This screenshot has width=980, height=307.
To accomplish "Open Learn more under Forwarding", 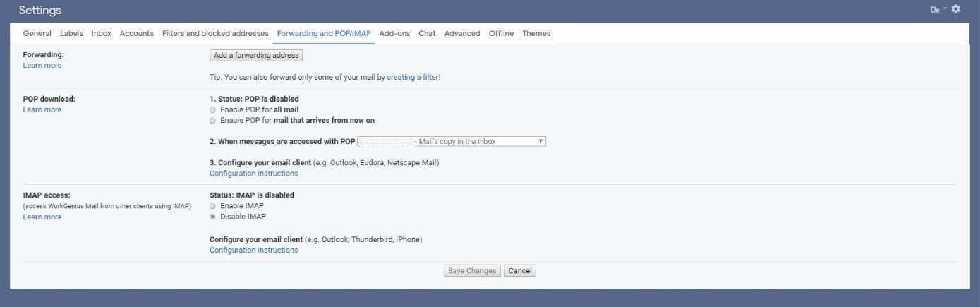I will pyautogui.click(x=42, y=66).
